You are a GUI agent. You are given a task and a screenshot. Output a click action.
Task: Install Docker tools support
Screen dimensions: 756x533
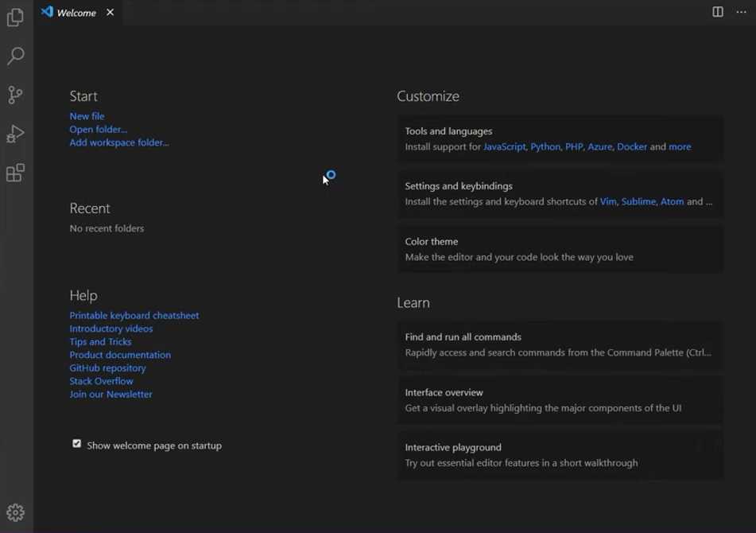[x=632, y=146]
